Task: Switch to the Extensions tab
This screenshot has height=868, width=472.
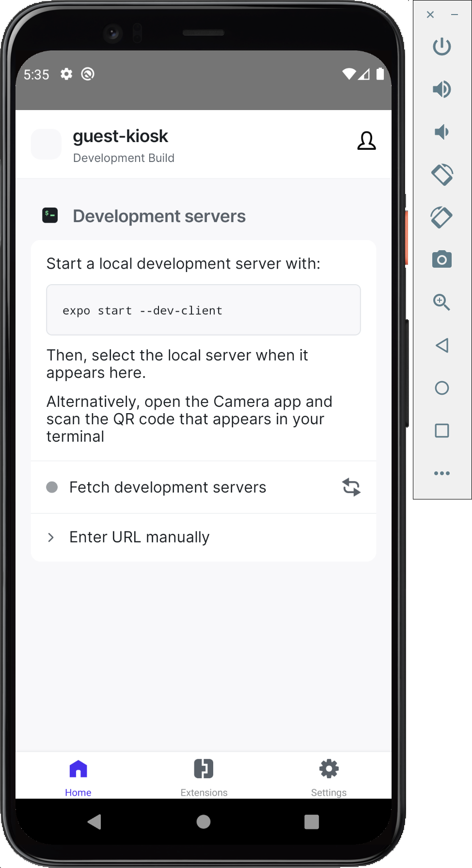Action: tap(204, 778)
